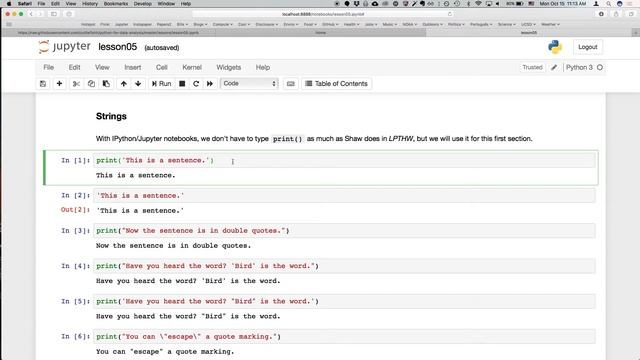Image resolution: width=640 pixels, height=360 pixels.
Task: Click the Safari address bar
Action: point(323,14)
